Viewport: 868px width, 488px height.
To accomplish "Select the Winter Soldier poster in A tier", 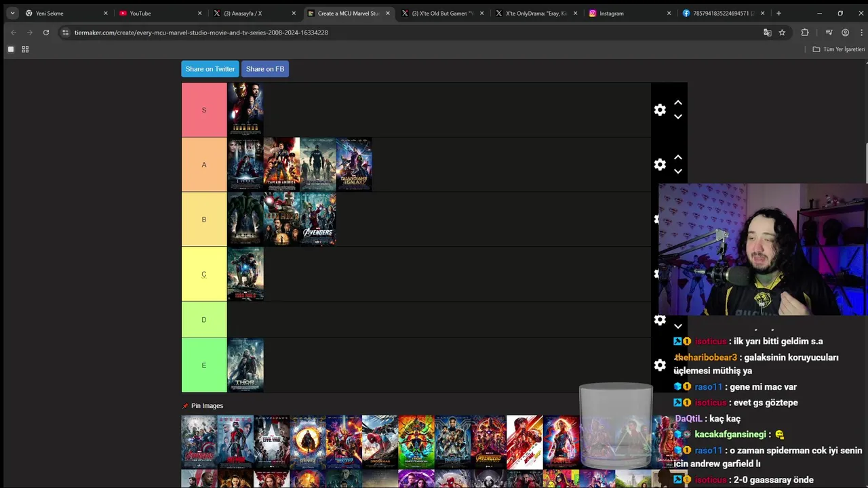I will click(318, 165).
